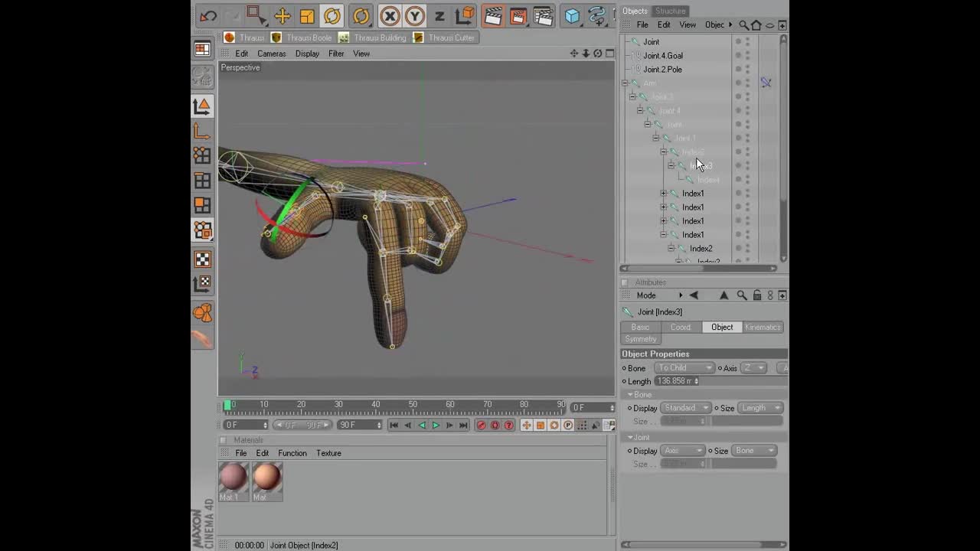Open the spline tools icon
The image size is (980, 551).
597,16
